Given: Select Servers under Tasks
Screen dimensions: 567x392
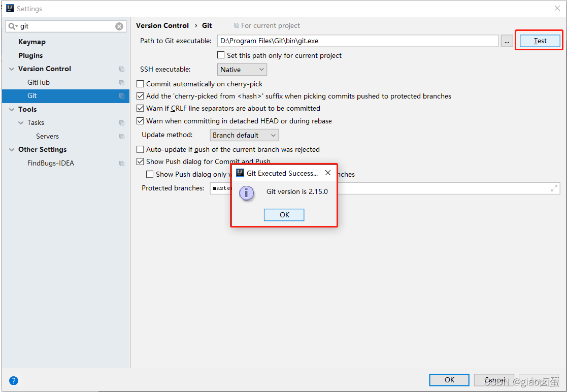Looking at the screenshot, I should [x=47, y=136].
